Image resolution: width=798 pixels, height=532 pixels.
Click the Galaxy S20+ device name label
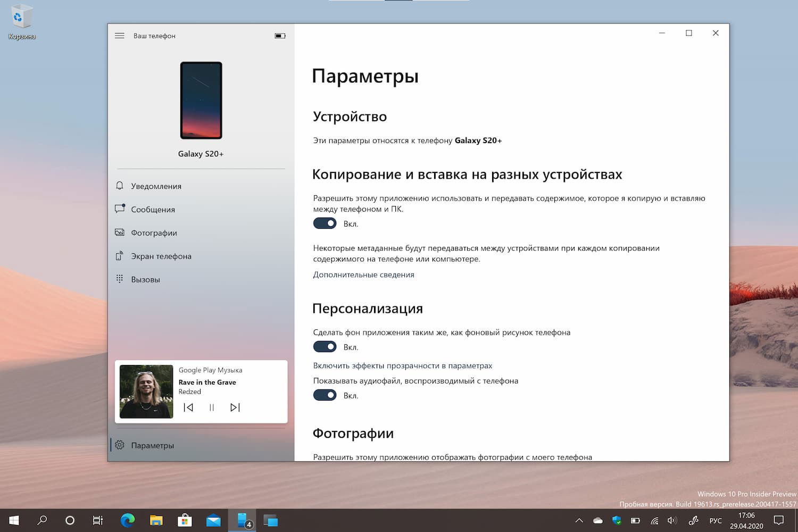(x=201, y=154)
